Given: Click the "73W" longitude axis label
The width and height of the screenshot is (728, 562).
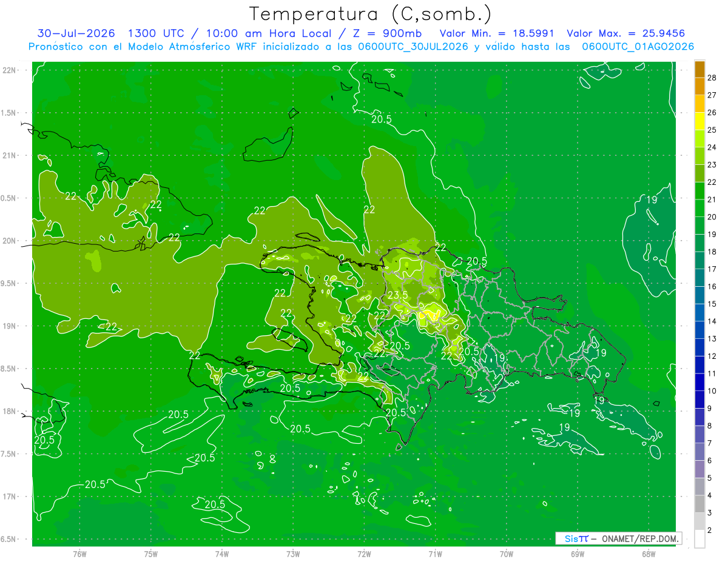Looking at the screenshot, I should pos(293,554).
